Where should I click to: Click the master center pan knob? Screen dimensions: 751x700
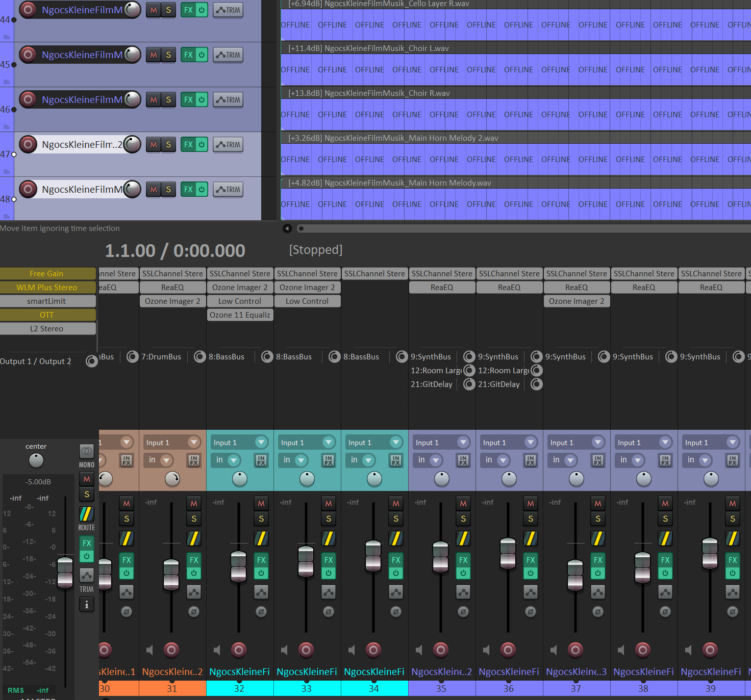36,460
